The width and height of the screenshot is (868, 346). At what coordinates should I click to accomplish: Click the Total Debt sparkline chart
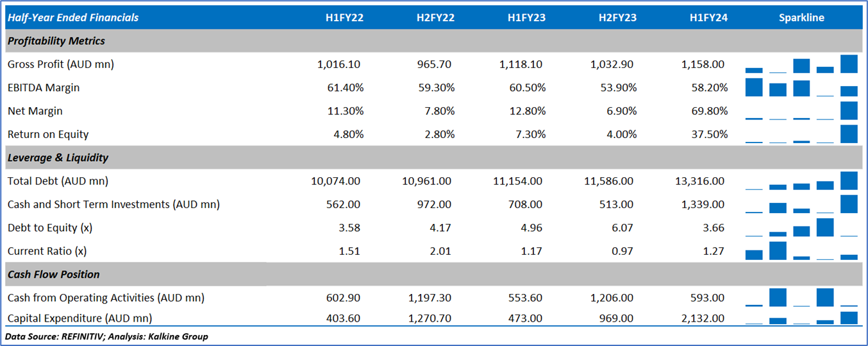(x=801, y=181)
